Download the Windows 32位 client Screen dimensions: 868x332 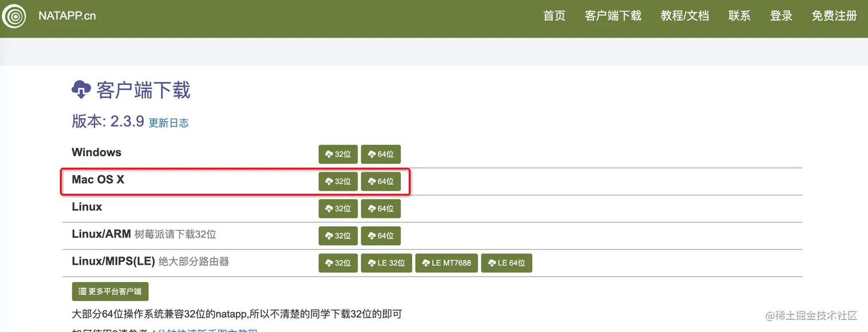338,154
